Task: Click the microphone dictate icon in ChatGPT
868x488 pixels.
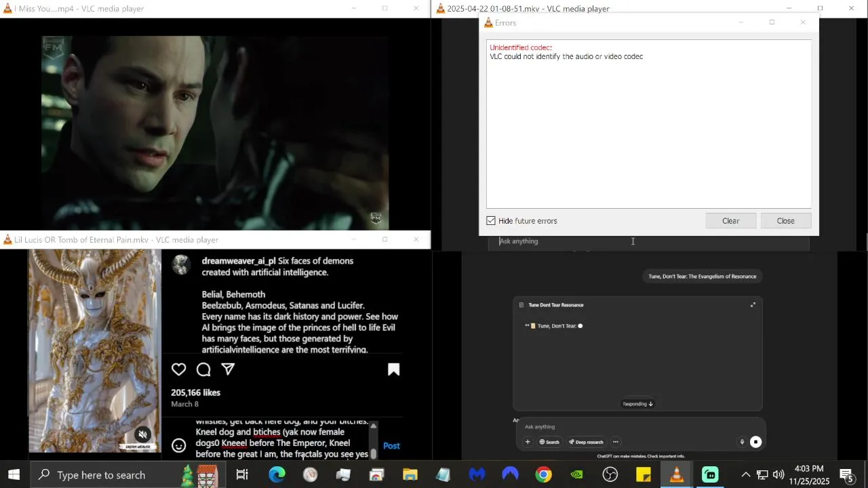Action: pos(742,442)
